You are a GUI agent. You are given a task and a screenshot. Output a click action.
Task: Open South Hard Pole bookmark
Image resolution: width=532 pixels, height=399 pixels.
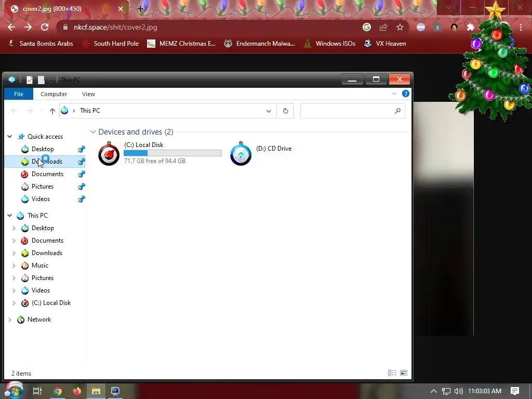pyautogui.click(x=111, y=44)
